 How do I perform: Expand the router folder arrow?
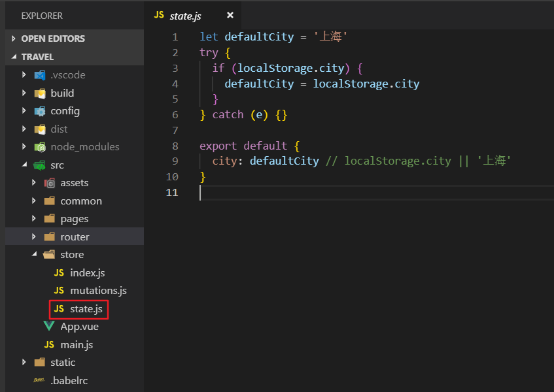click(x=34, y=237)
